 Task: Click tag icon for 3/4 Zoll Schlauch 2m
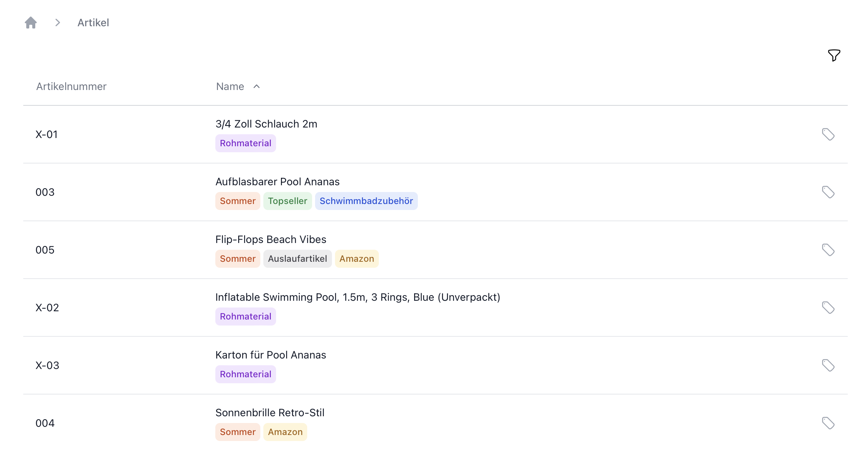tap(828, 134)
